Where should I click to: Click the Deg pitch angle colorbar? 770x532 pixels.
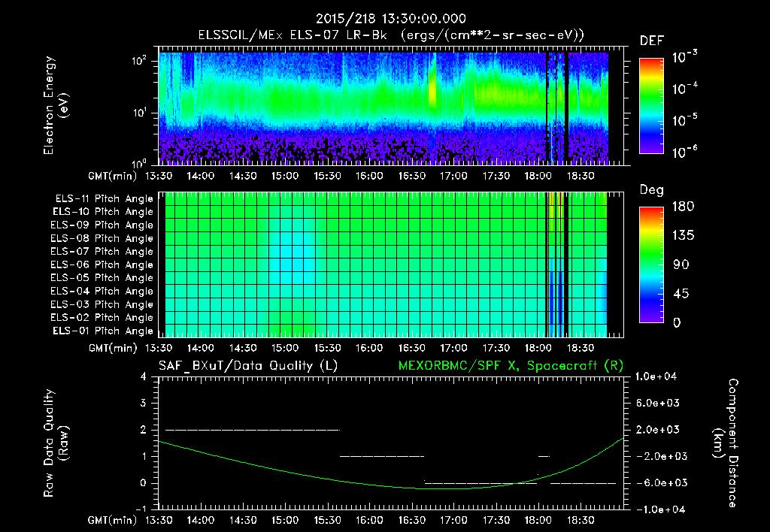[651, 265]
